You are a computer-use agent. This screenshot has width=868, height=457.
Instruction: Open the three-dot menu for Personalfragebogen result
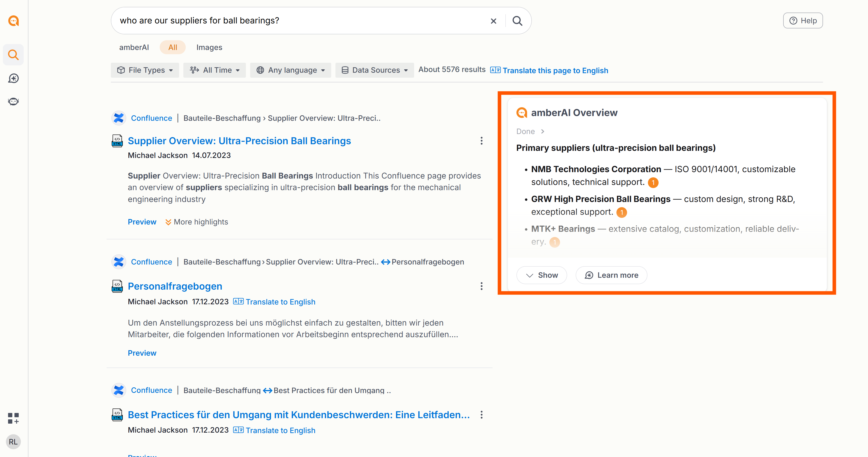[482, 286]
